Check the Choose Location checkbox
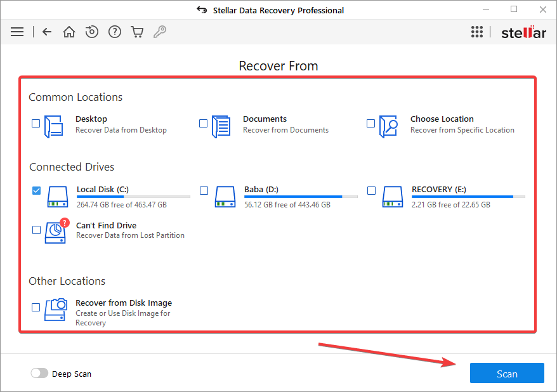This screenshot has width=557, height=392. tap(370, 123)
